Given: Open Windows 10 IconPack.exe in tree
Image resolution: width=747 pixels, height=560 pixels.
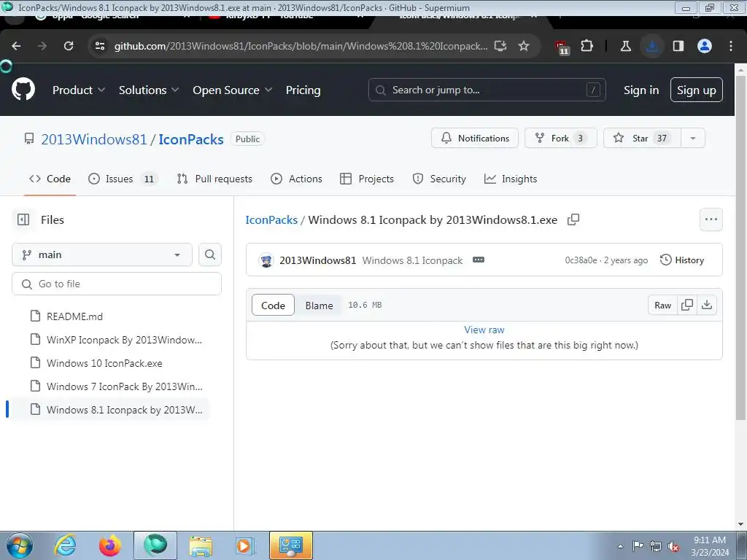Looking at the screenshot, I should point(111,363).
